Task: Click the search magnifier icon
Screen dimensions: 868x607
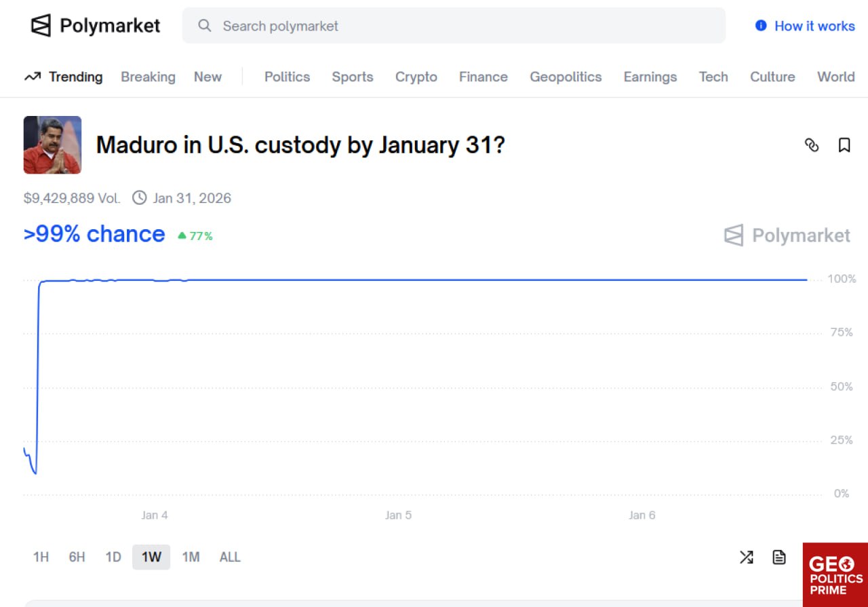Action: coord(204,26)
